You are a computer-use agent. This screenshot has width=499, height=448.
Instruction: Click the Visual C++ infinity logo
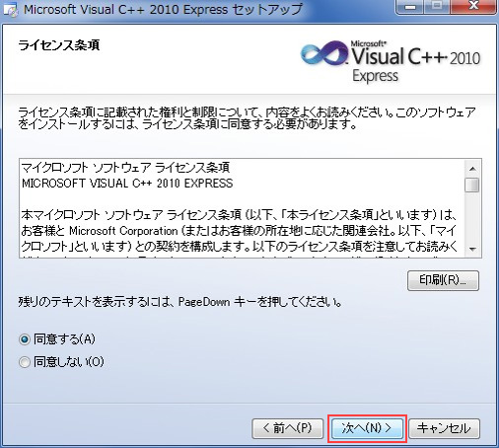(x=323, y=53)
